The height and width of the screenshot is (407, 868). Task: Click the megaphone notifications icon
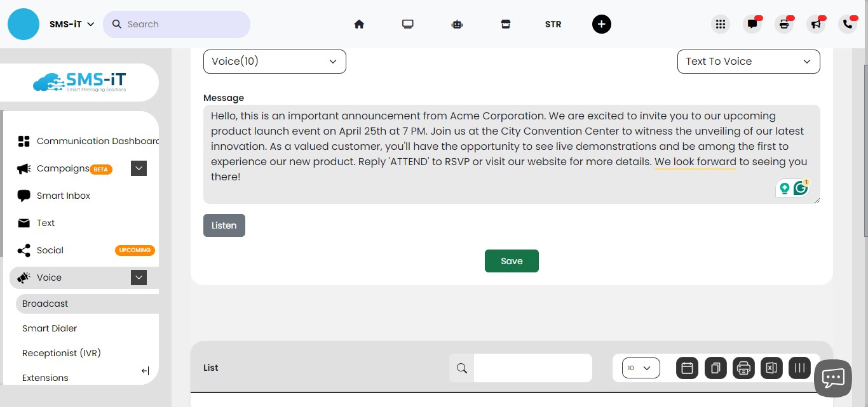pyautogui.click(x=815, y=24)
